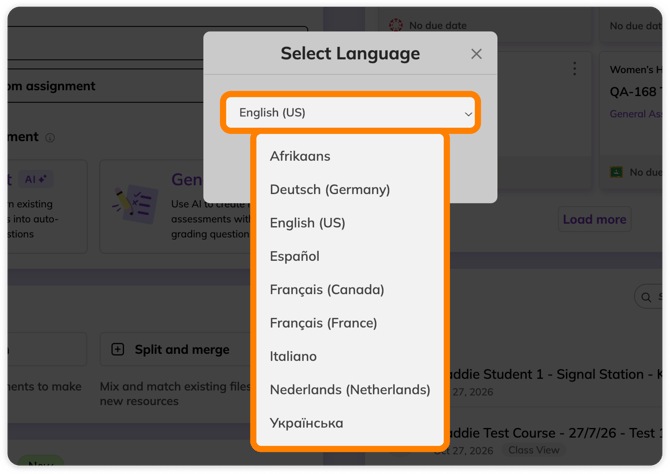The height and width of the screenshot is (474, 670).
Task: Open the three-dot menu on assignment card
Action: (x=574, y=68)
